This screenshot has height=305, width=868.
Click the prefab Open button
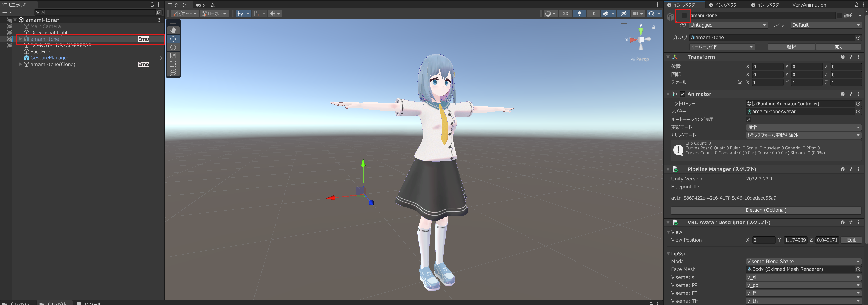[838, 47]
